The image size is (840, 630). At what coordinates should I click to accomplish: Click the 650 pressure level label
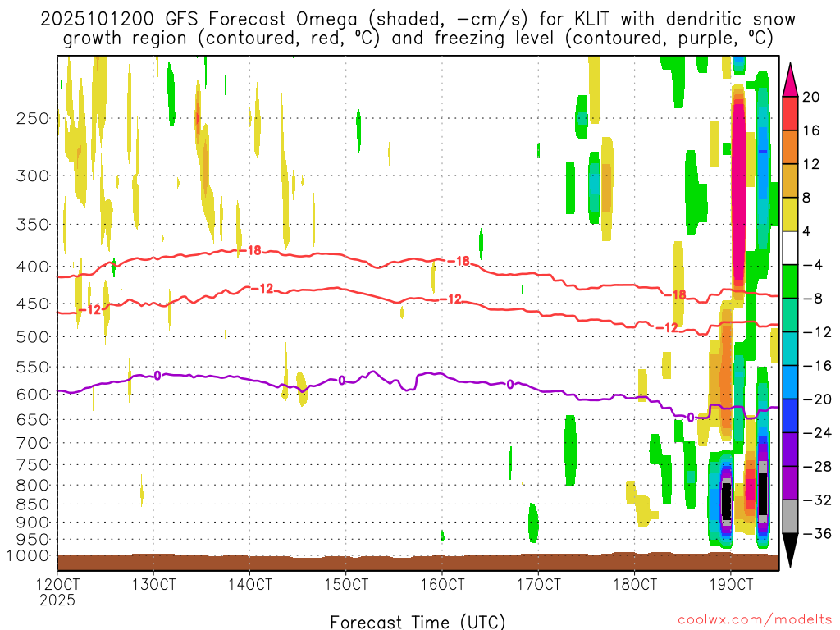click(33, 419)
